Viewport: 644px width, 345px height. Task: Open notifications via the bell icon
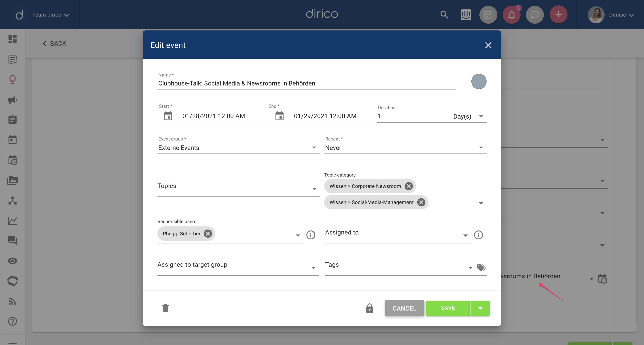click(x=511, y=15)
